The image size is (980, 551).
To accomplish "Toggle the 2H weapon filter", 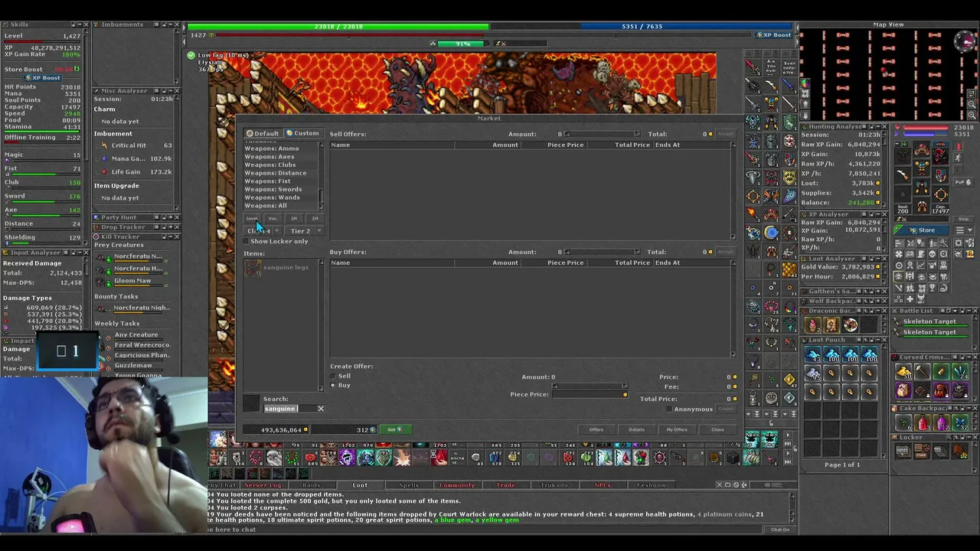I will [x=315, y=219].
